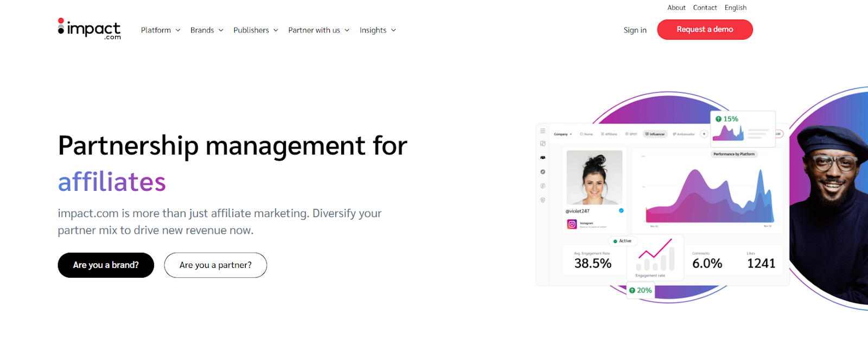Click the blue verified badge next to @violet247

click(621, 210)
